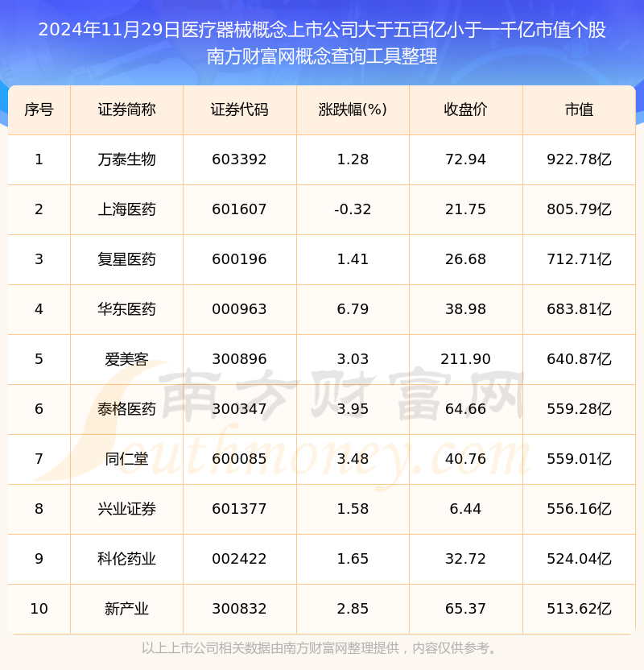Click closing price 65.37
The height and width of the screenshot is (670, 644).
(x=465, y=609)
